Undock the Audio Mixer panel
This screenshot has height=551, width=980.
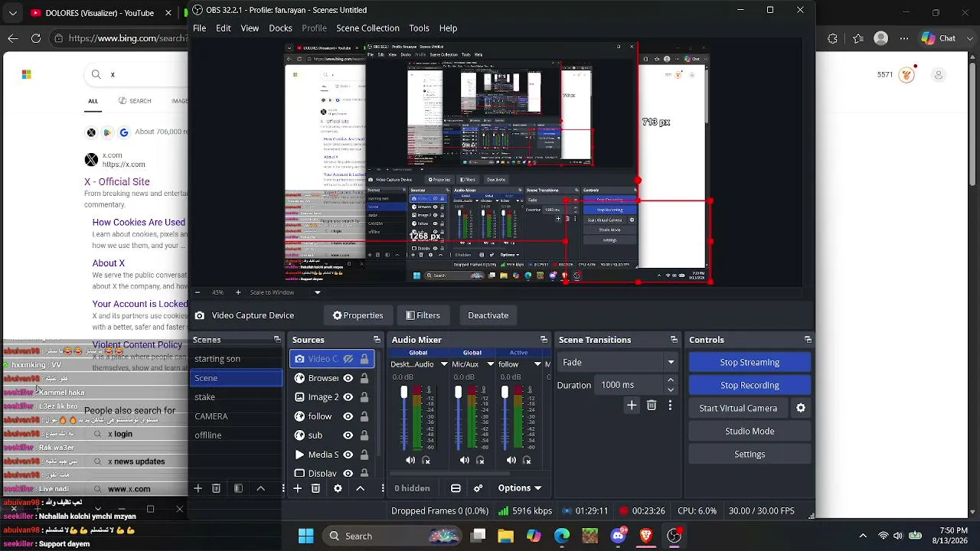pyautogui.click(x=544, y=340)
